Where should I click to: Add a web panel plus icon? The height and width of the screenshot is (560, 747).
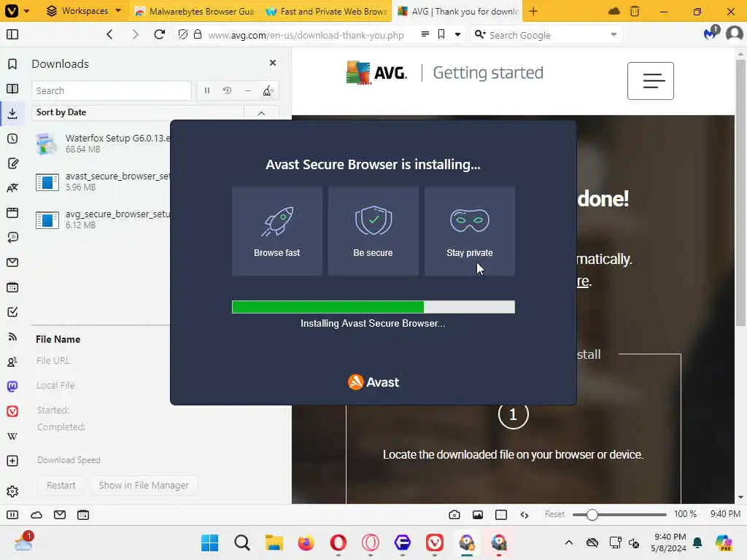pyautogui.click(x=12, y=461)
